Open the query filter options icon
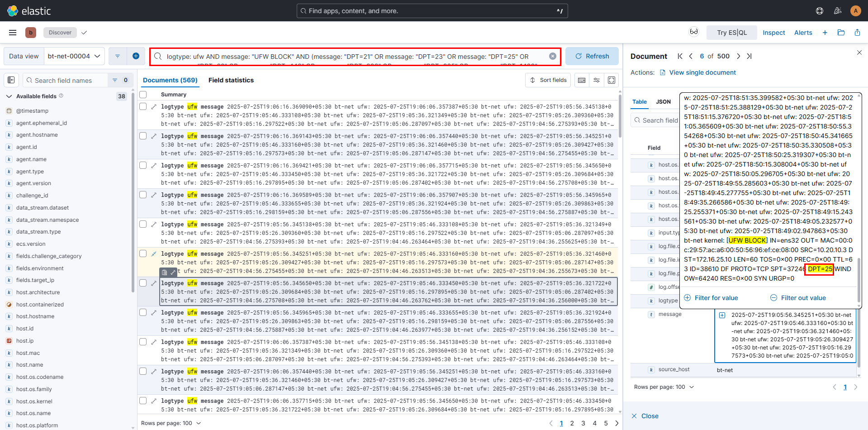868x430 pixels. (118, 56)
